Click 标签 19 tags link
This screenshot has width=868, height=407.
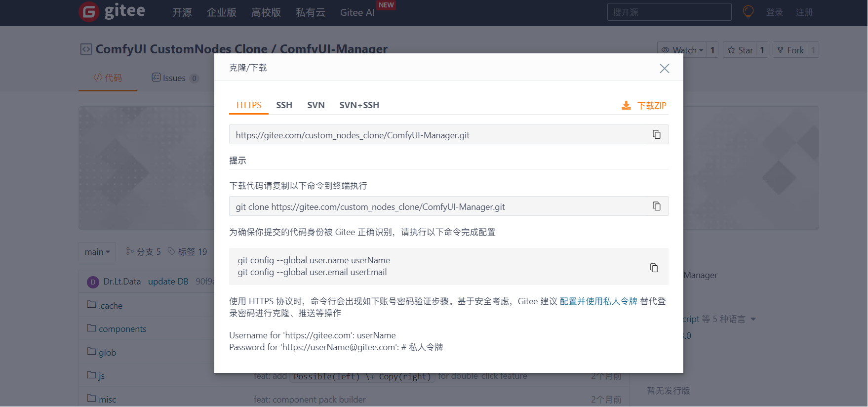[188, 252]
